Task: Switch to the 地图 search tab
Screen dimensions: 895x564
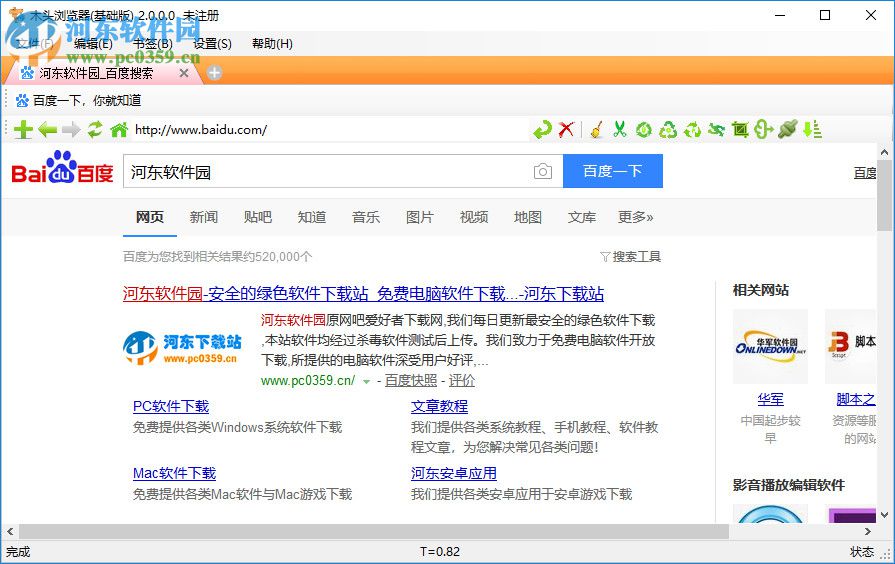Action: tap(527, 217)
